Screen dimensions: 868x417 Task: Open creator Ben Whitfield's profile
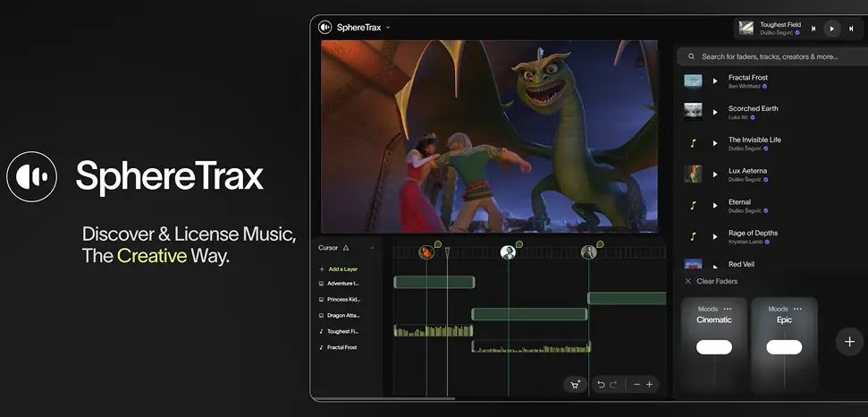(x=745, y=87)
